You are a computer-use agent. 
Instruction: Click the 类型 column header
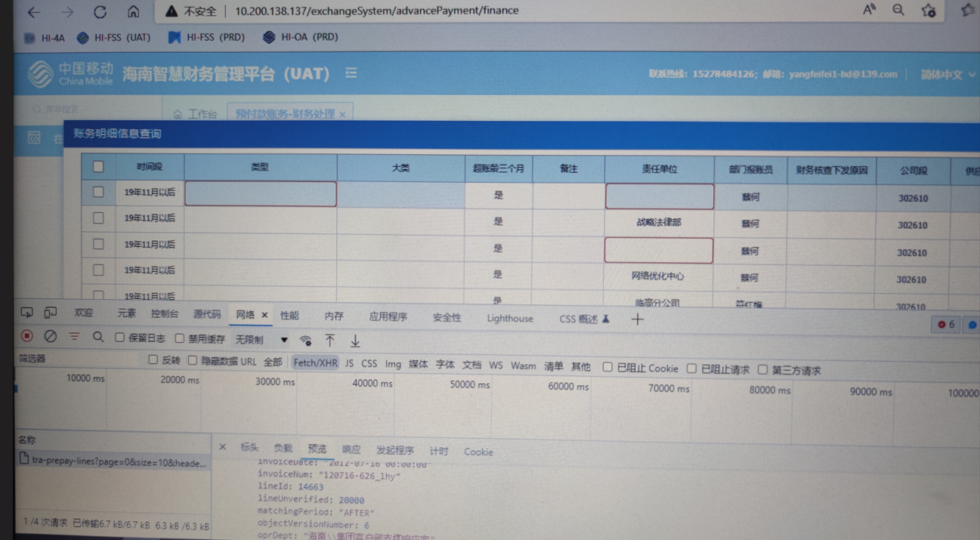click(260, 167)
